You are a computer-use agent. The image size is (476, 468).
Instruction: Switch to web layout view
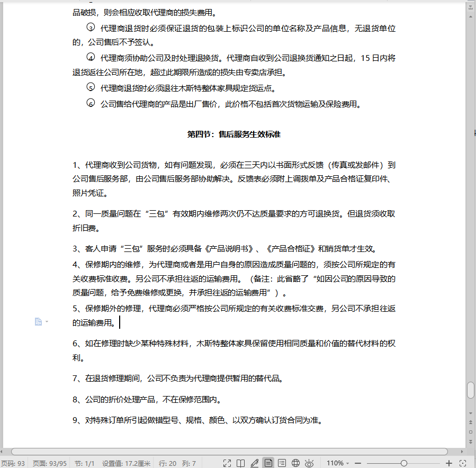coord(296,463)
